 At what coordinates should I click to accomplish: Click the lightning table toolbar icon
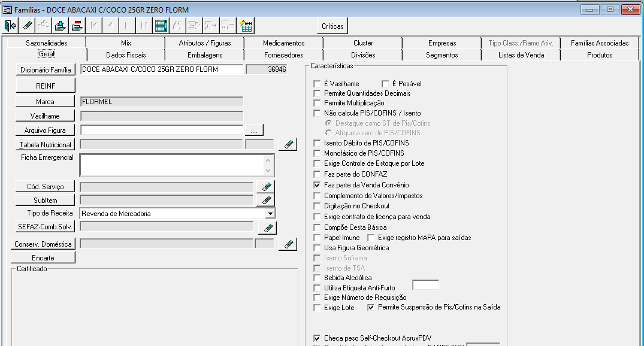[246, 26]
